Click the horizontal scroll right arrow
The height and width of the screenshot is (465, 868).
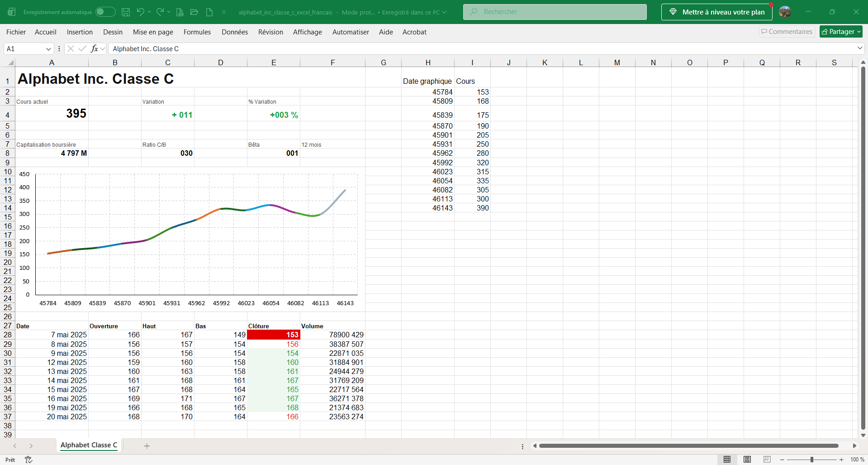[x=854, y=446]
